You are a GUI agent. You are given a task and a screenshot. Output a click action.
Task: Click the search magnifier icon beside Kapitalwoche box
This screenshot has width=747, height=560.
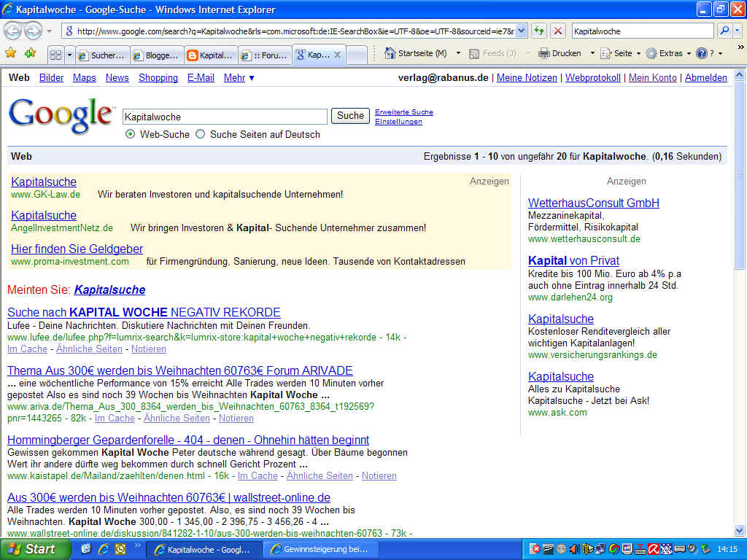tap(724, 31)
